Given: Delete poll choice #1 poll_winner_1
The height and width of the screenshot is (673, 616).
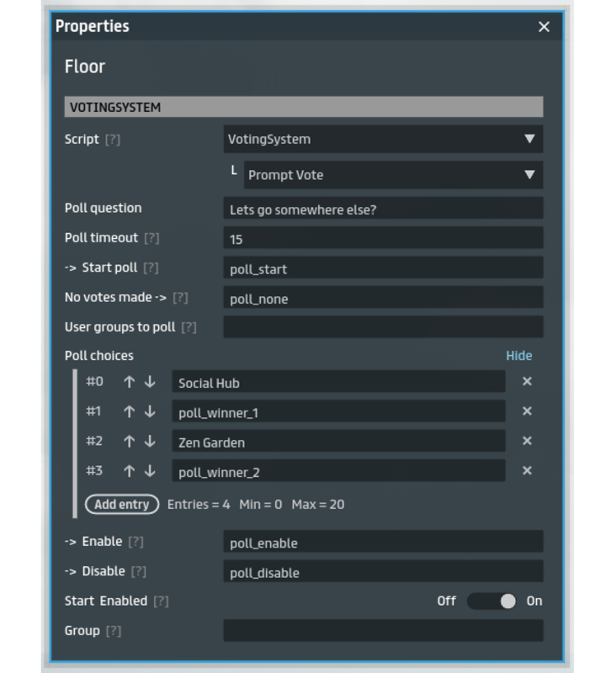Looking at the screenshot, I should 527,411.
